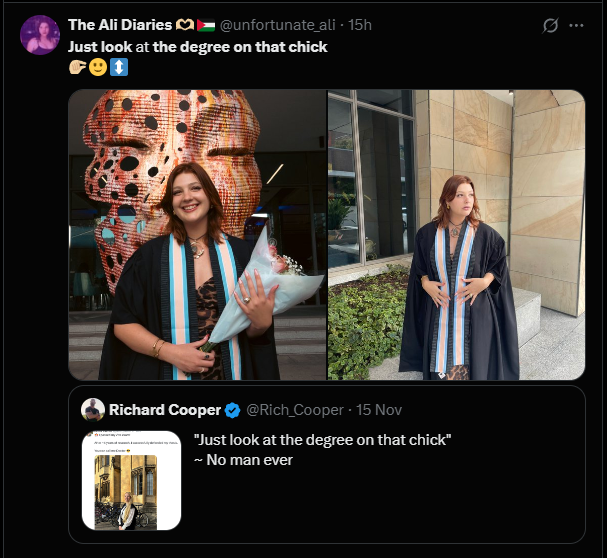Click the flag emoji beside display name
This screenshot has height=558, width=607.
207,25
